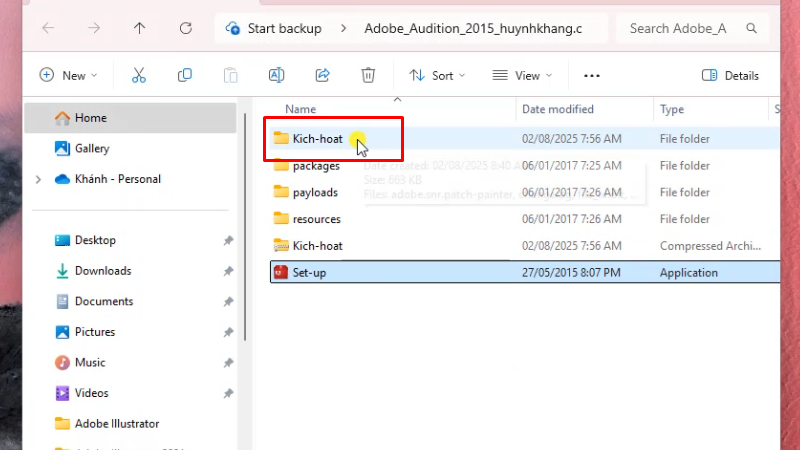This screenshot has width=800, height=450.
Task: Click the pin icon beside Videos
Action: pos(228,393)
